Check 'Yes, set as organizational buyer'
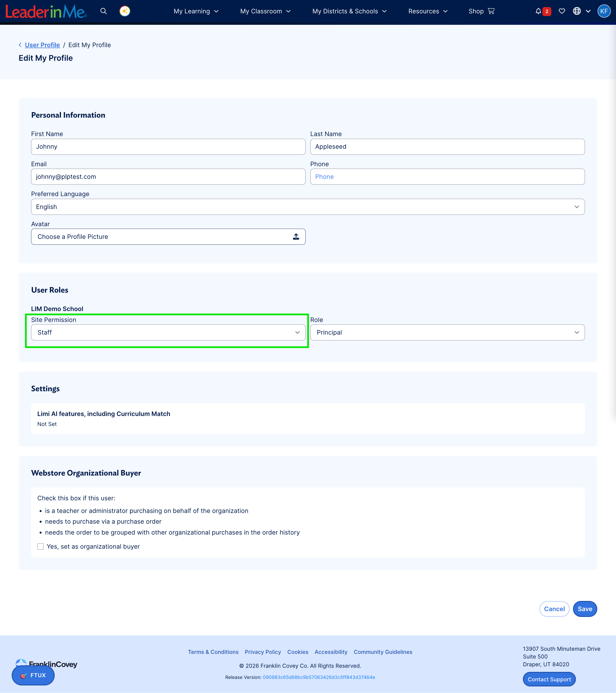Screen dimensions: 616x693 [x=40, y=546]
